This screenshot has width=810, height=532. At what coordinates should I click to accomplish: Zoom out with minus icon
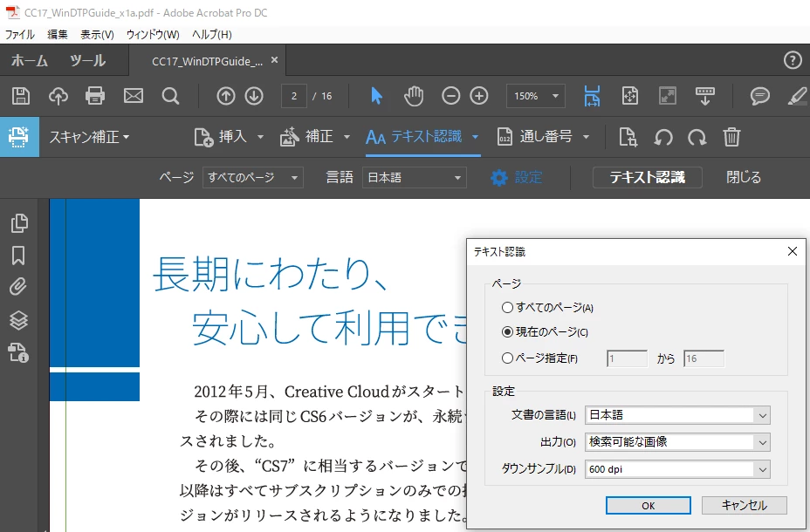[x=451, y=96]
